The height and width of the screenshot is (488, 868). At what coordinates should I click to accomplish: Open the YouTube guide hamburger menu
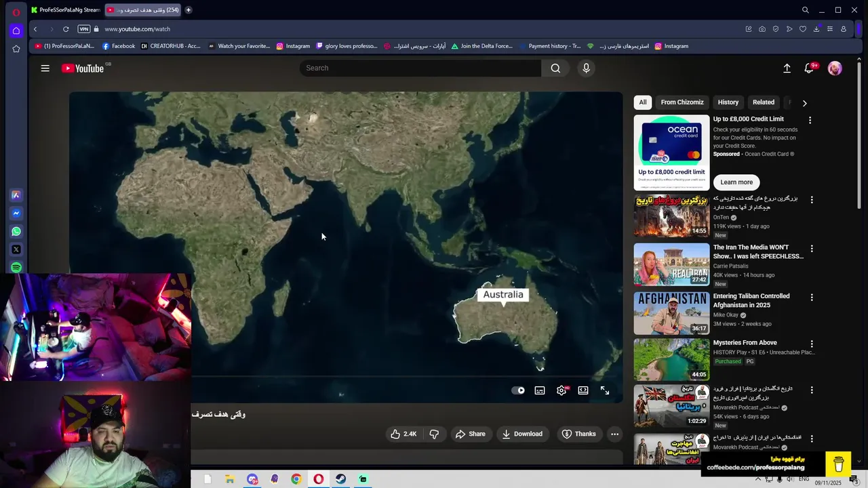(45, 68)
